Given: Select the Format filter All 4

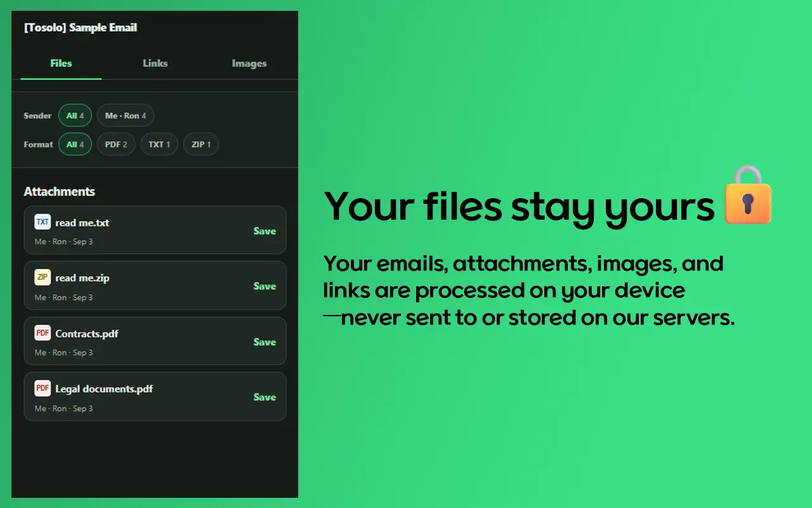Looking at the screenshot, I should click(75, 144).
